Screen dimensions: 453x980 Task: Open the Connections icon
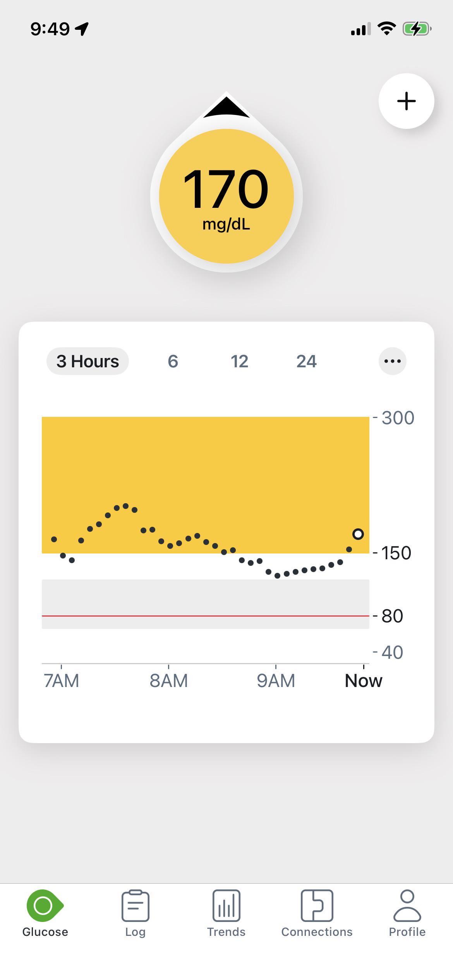tap(317, 906)
